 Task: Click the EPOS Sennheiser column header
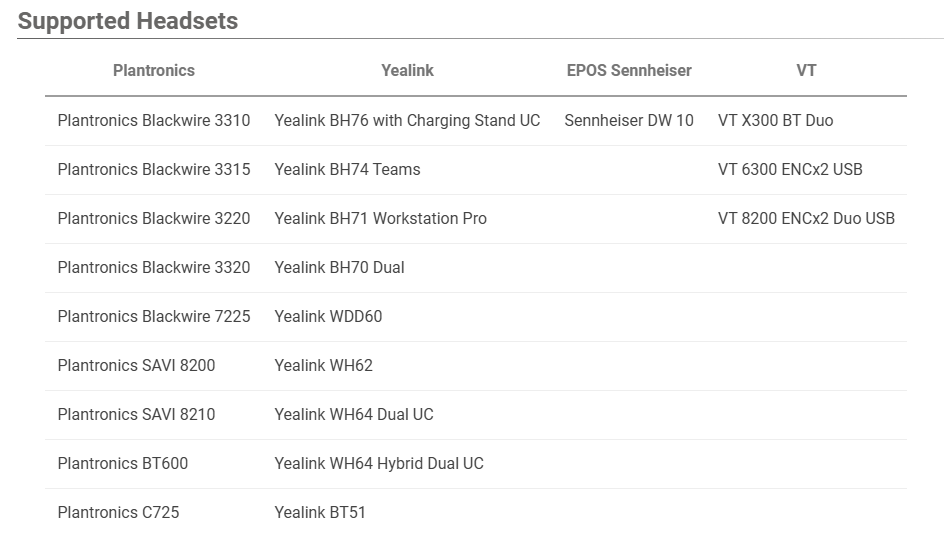(x=629, y=70)
